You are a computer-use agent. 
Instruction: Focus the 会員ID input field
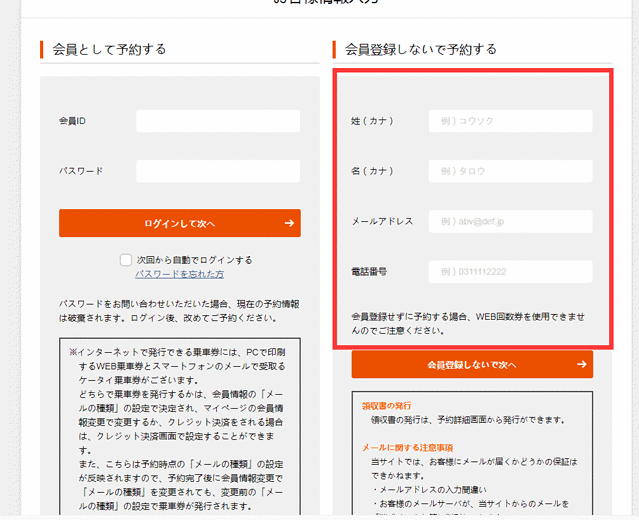(x=218, y=121)
